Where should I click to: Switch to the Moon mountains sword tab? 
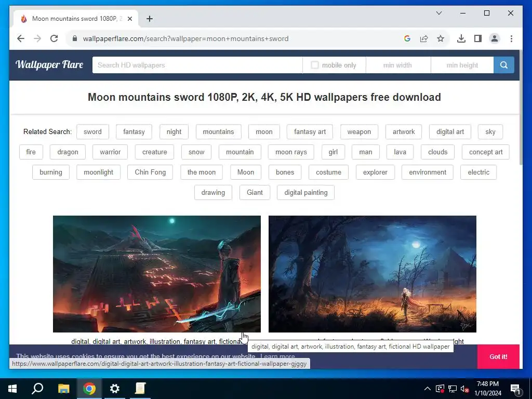point(76,19)
